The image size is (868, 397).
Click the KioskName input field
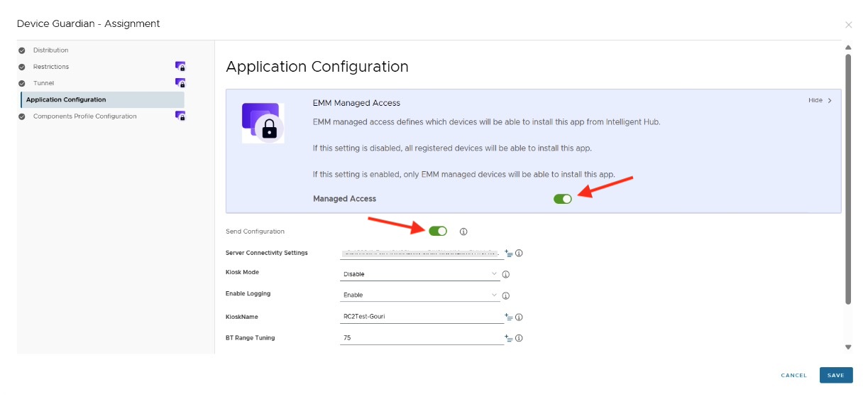tap(422, 317)
